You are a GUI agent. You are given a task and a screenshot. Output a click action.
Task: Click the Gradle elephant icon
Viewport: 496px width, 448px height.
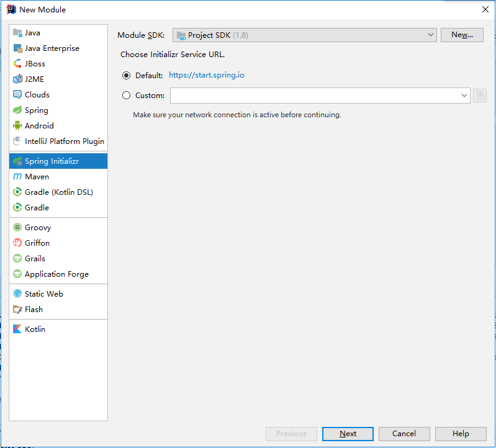click(x=17, y=207)
